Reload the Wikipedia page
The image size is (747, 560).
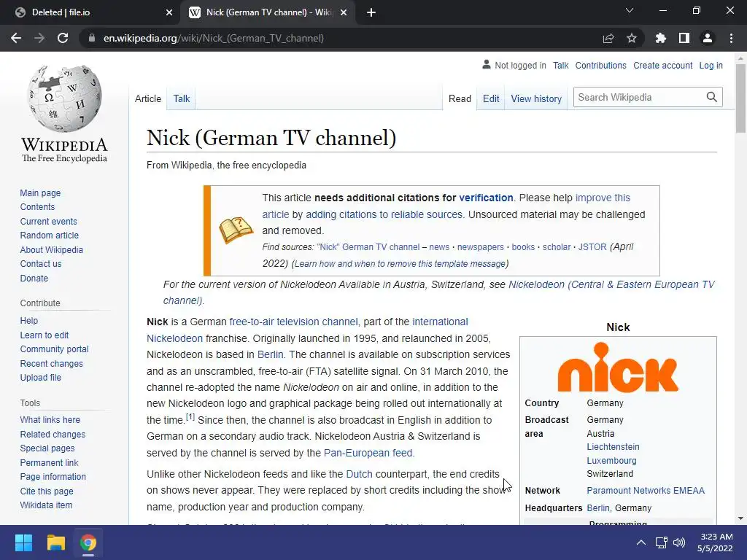[x=63, y=38]
